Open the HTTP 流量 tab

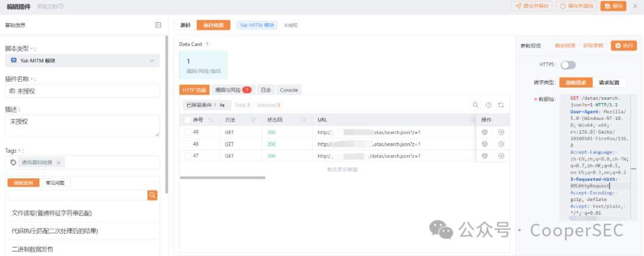pos(194,90)
